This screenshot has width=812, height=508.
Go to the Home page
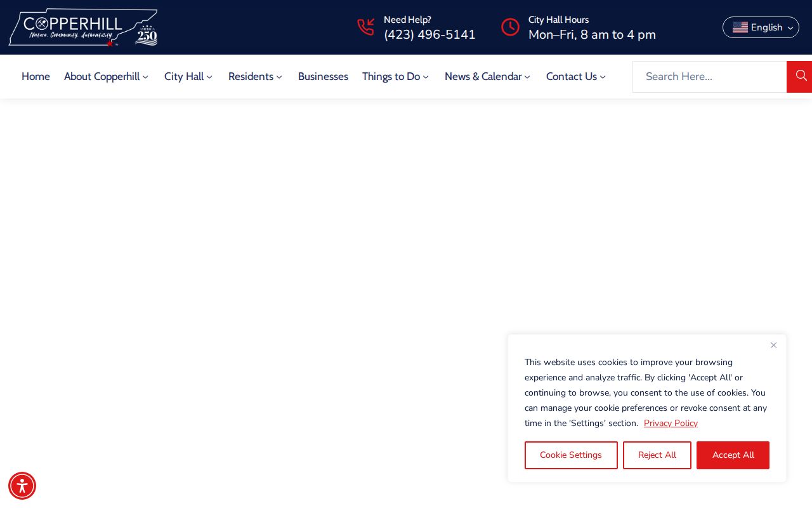[36, 77]
